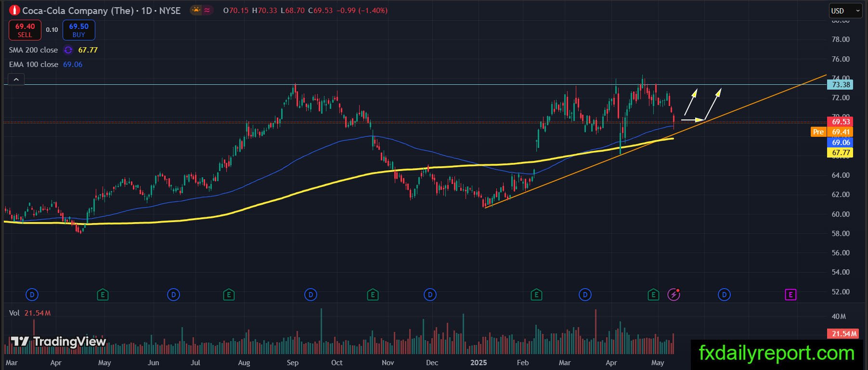Click the pink approximate-equals data status icon
The width and height of the screenshot is (868, 370).
[207, 10]
